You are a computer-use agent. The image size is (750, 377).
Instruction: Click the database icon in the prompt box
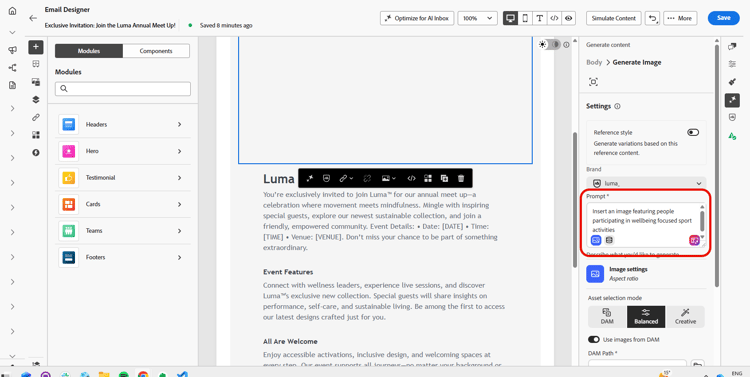(x=609, y=240)
